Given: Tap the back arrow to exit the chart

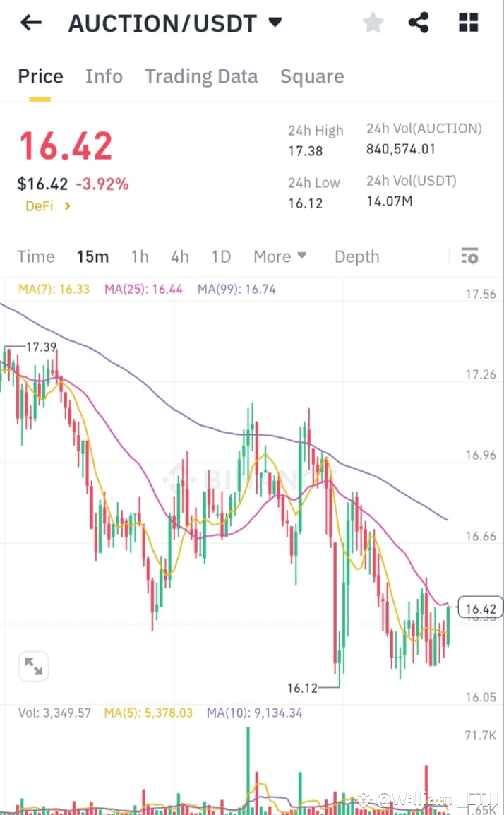Looking at the screenshot, I should tap(28, 22).
